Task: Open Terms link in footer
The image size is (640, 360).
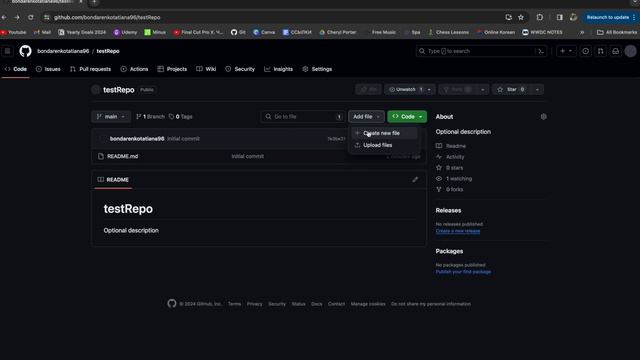Action: tap(234, 304)
